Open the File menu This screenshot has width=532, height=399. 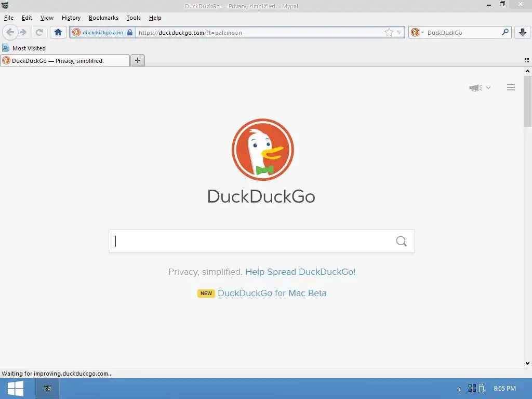click(x=9, y=18)
